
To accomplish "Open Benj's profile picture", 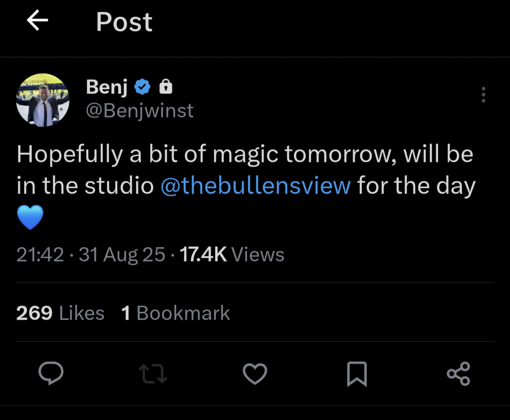I will click(43, 100).
